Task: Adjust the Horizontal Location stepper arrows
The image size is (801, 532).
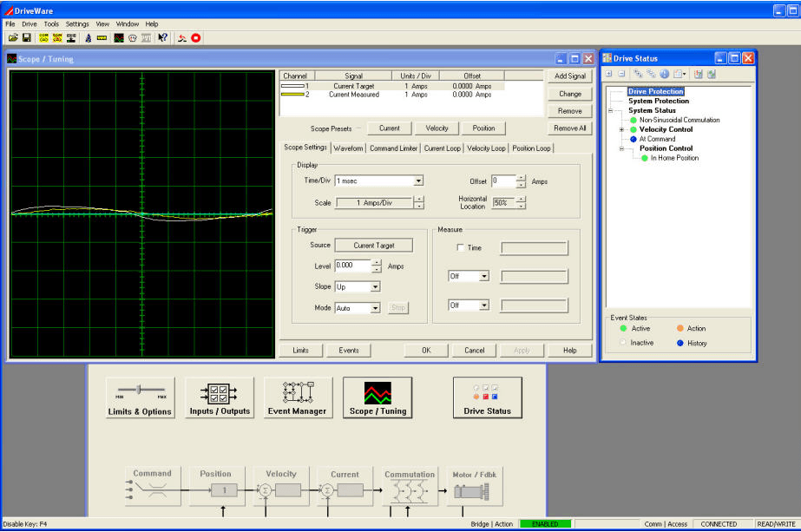Action: (521, 203)
